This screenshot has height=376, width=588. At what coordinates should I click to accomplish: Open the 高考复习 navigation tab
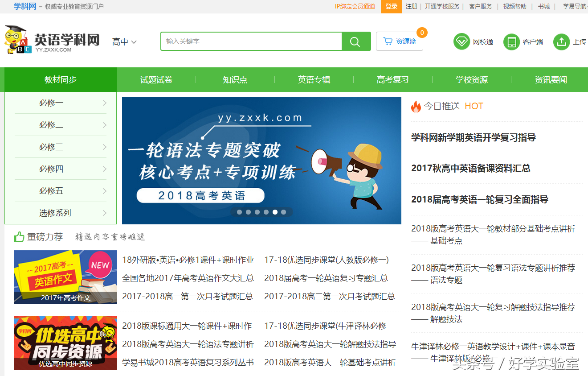click(x=393, y=80)
